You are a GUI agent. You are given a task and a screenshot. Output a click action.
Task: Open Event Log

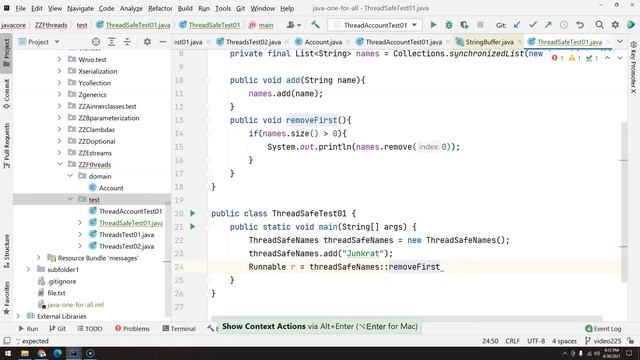point(603,329)
